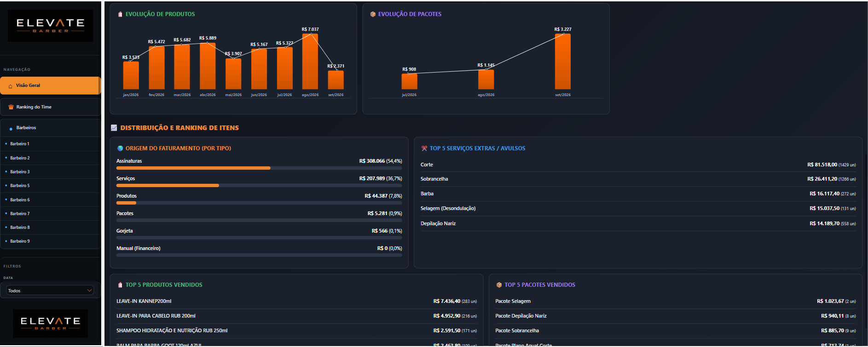Click the LEAVE-IN KANNEP200ml product row
Image resolution: width=868 pixels, height=347 pixels.
(x=296, y=301)
